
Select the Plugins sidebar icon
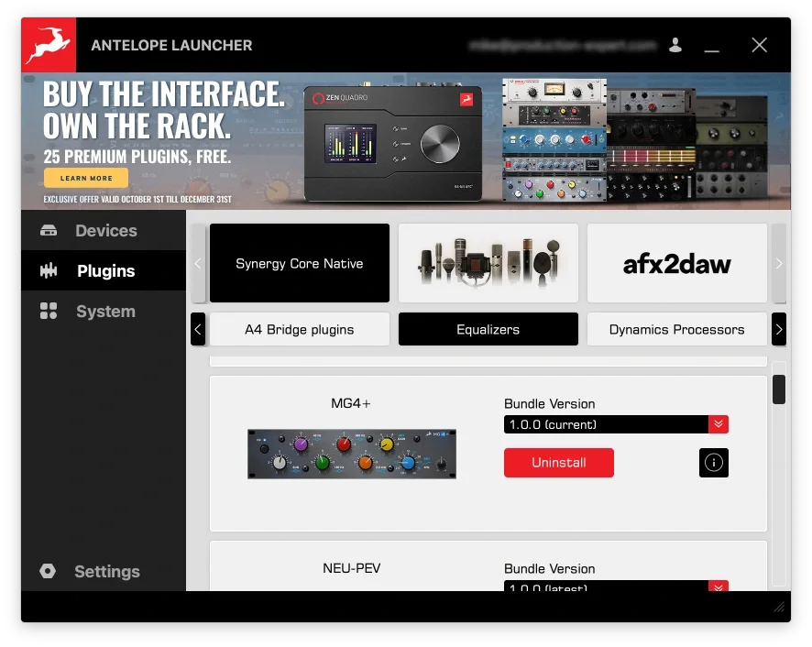click(x=49, y=271)
